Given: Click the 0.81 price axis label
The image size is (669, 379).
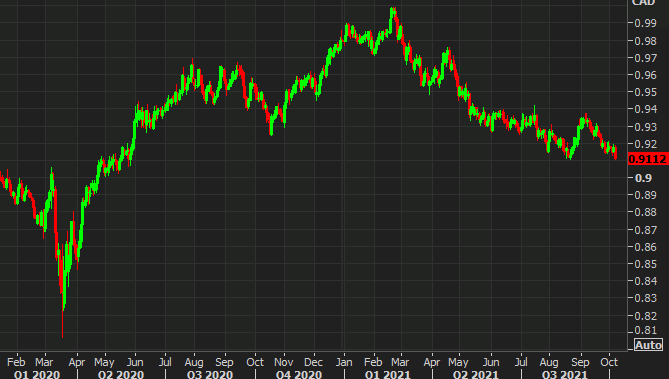Looking at the screenshot, I should (x=645, y=330).
